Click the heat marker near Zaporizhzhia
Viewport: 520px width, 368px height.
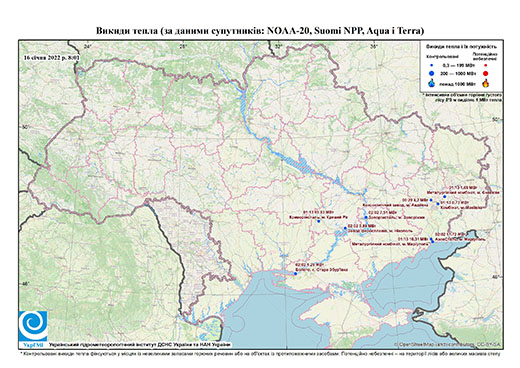point(366,217)
